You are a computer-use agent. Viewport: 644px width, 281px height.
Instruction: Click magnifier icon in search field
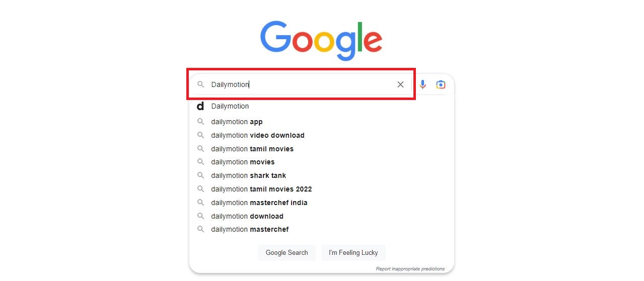click(x=200, y=84)
